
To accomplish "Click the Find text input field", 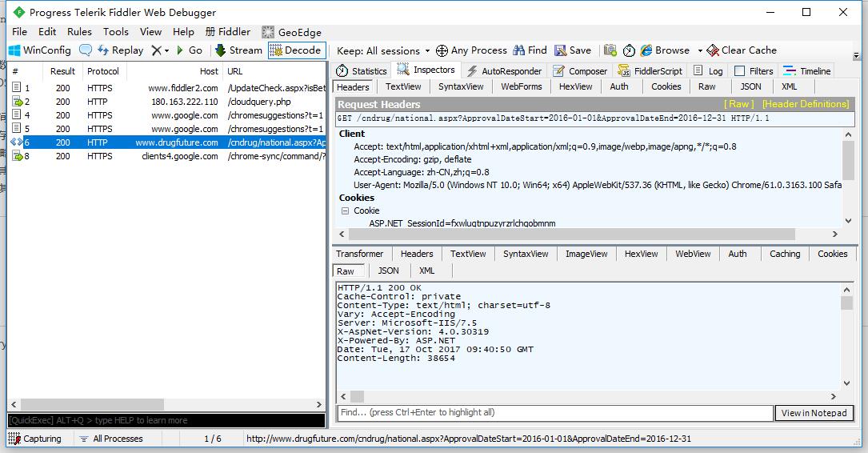I will [x=554, y=413].
